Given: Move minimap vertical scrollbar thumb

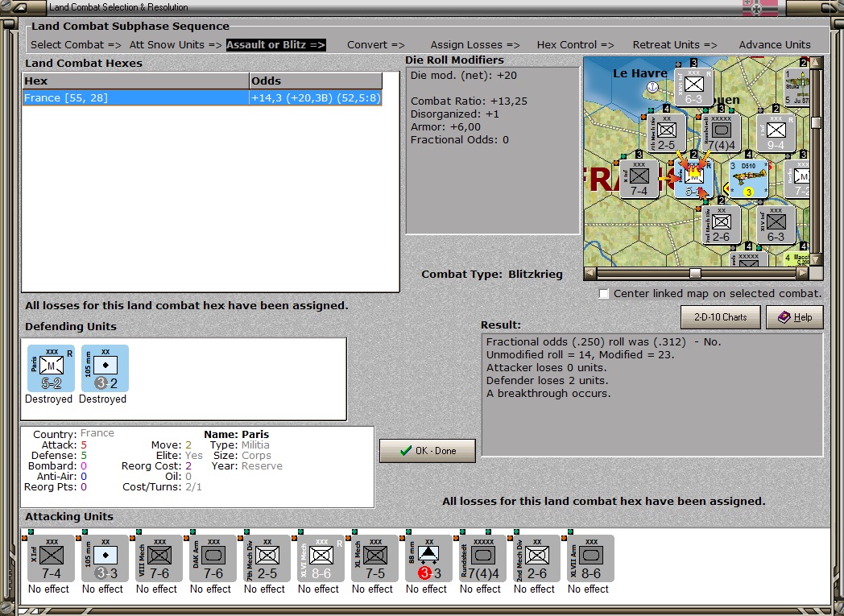Looking at the screenshot, I should pyautogui.click(x=816, y=122).
